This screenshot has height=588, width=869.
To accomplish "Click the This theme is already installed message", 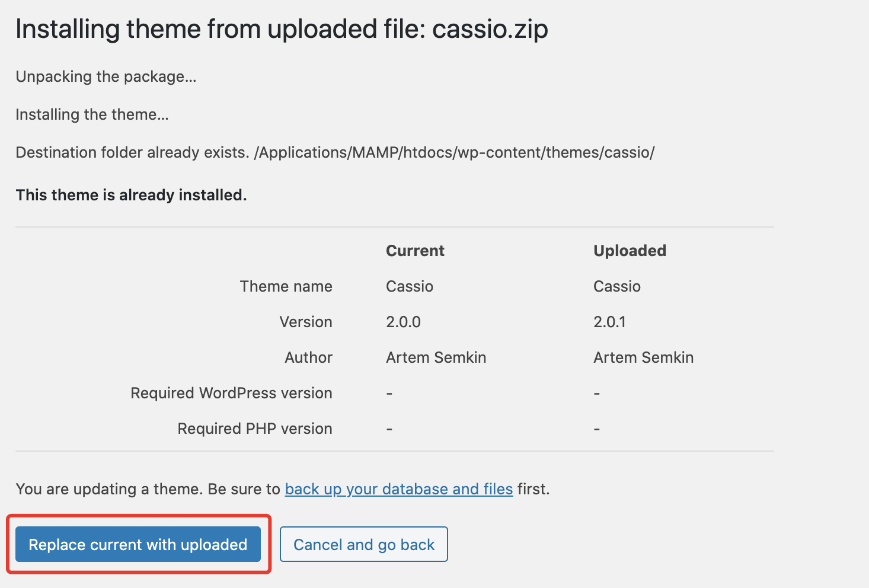I will [131, 195].
